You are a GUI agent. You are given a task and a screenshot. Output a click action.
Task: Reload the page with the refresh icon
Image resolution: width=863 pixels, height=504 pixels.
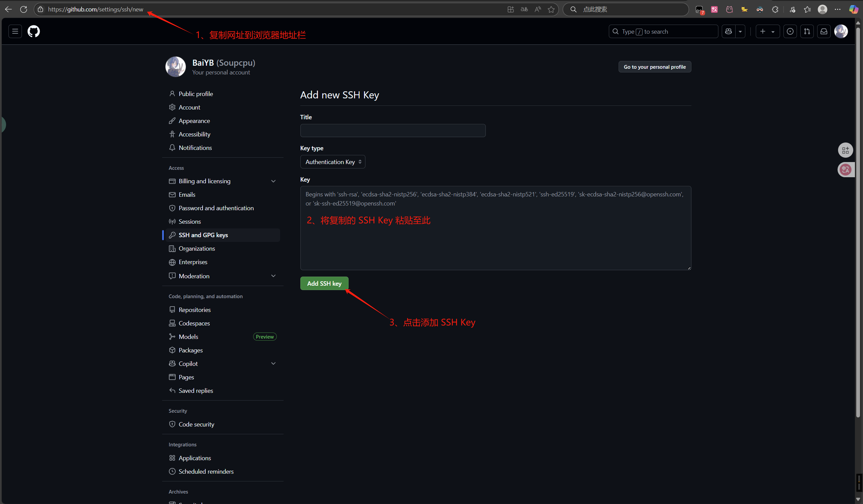click(x=24, y=9)
